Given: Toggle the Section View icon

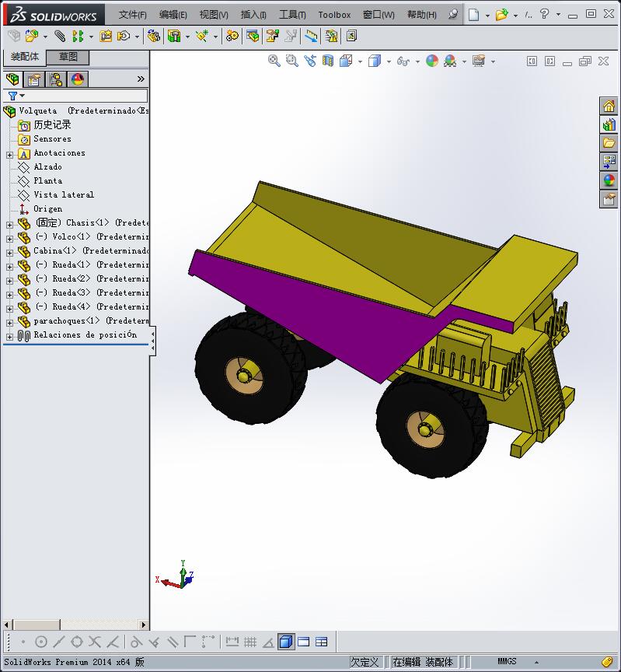Looking at the screenshot, I should click(x=328, y=61).
